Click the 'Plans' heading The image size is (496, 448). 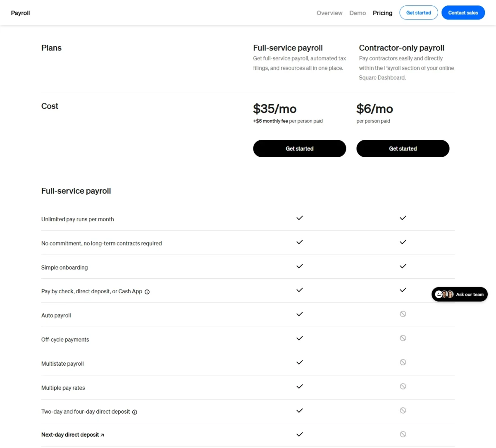[x=51, y=48]
